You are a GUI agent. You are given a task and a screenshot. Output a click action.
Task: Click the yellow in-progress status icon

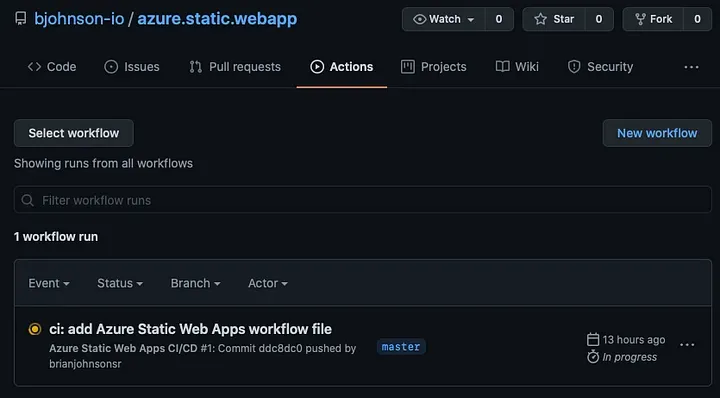35,329
